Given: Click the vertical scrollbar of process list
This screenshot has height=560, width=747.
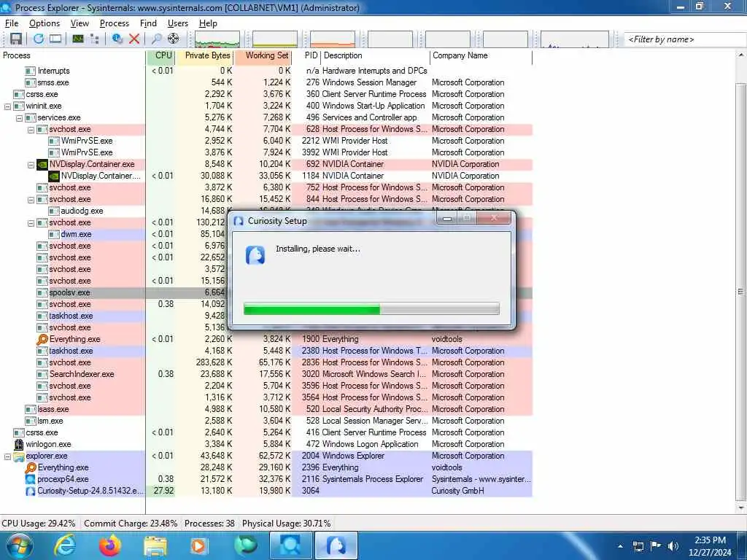Looking at the screenshot, I should (741, 292).
